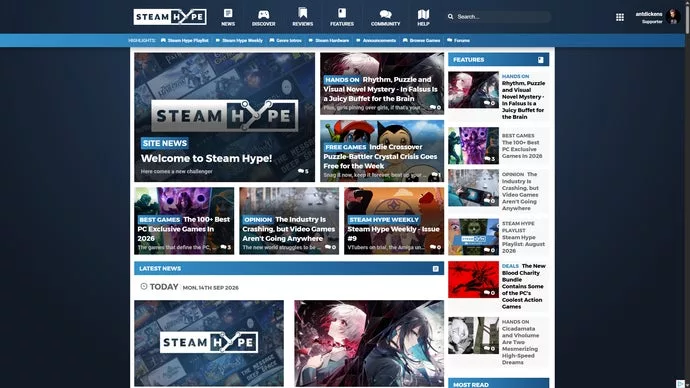Open comments on Welcome to Steam Hype
Screen dimensions: 690x388
click(303, 171)
